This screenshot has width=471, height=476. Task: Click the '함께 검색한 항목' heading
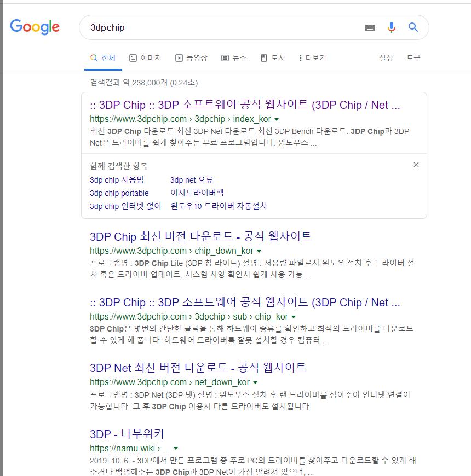[119, 166]
